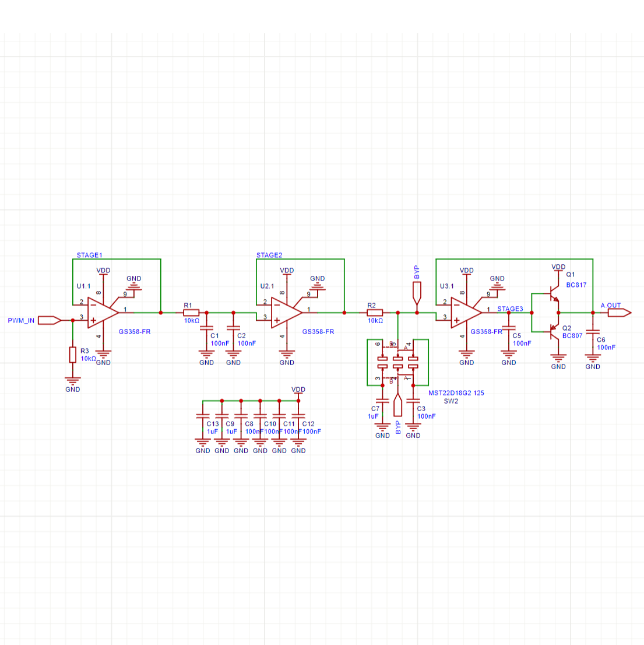Click the PWM_IN input port
644x645 pixels.
[x=50, y=320]
